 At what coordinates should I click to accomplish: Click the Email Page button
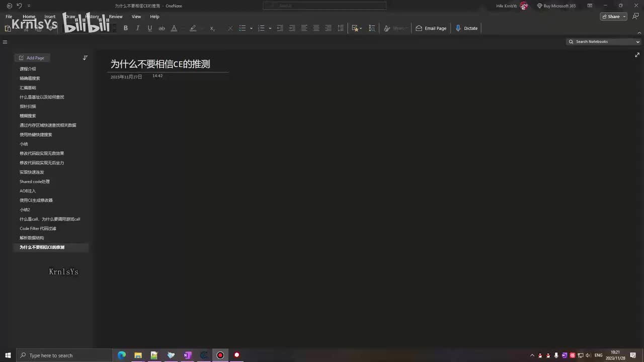click(431, 28)
